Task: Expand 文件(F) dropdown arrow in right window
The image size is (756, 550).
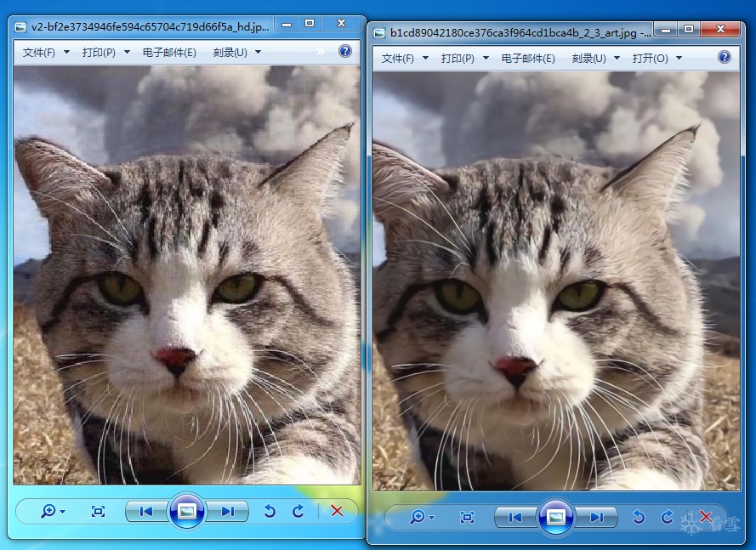Action: point(425,59)
